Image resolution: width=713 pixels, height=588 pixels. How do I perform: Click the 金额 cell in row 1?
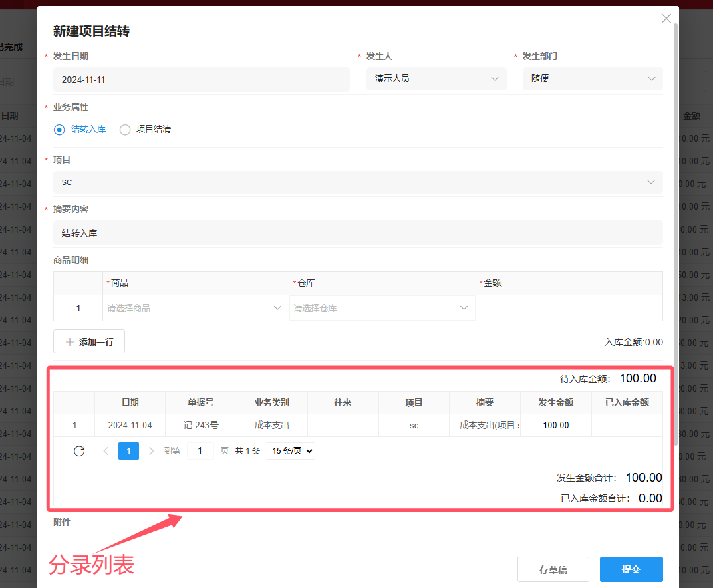(x=569, y=308)
